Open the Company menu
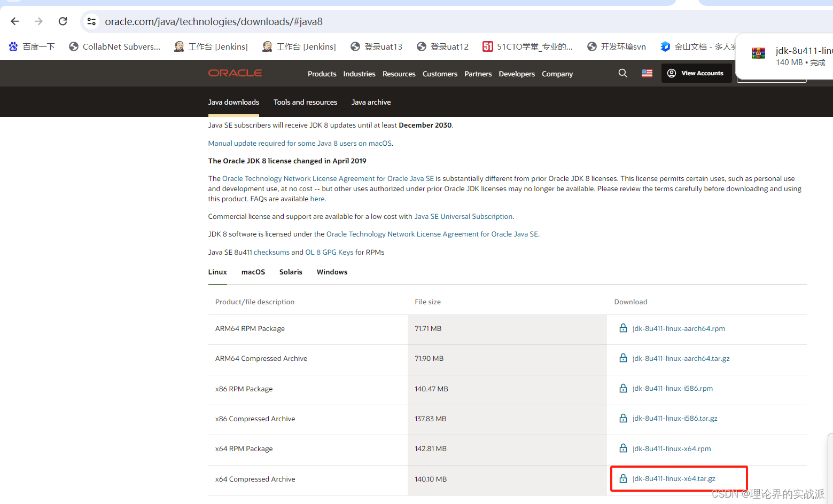Viewport: 833px width, 504px height. pyautogui.click(x=557, y=74)
